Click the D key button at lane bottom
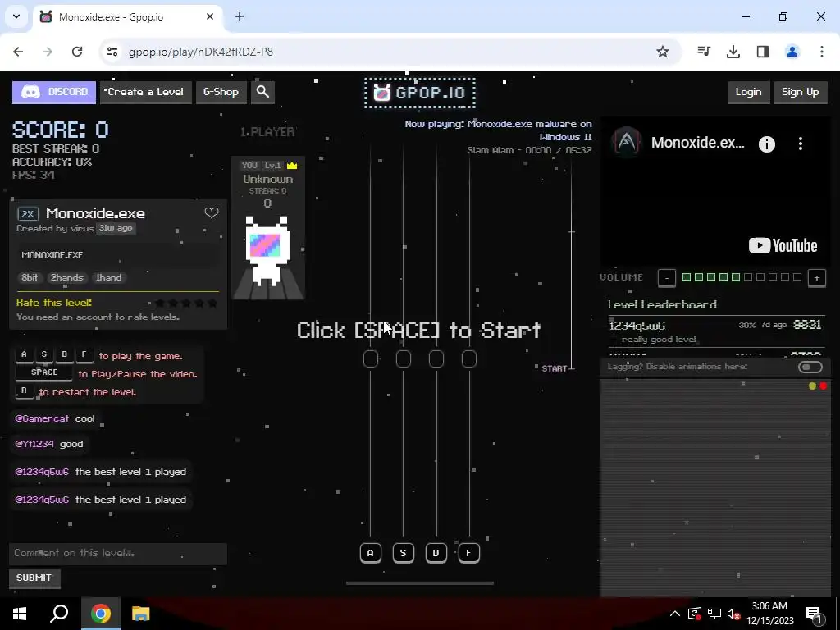The height and width of the screenshot is (630, 840). tap(436, 553)
